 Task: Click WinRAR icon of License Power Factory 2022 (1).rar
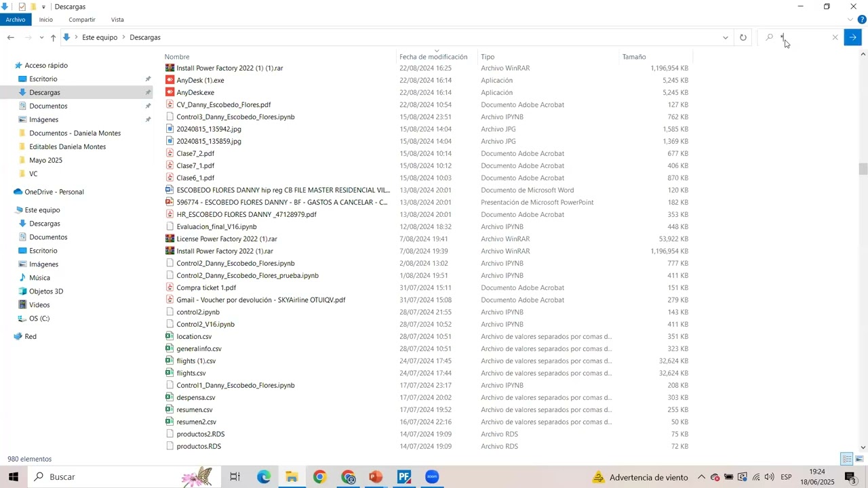point(170,239)
